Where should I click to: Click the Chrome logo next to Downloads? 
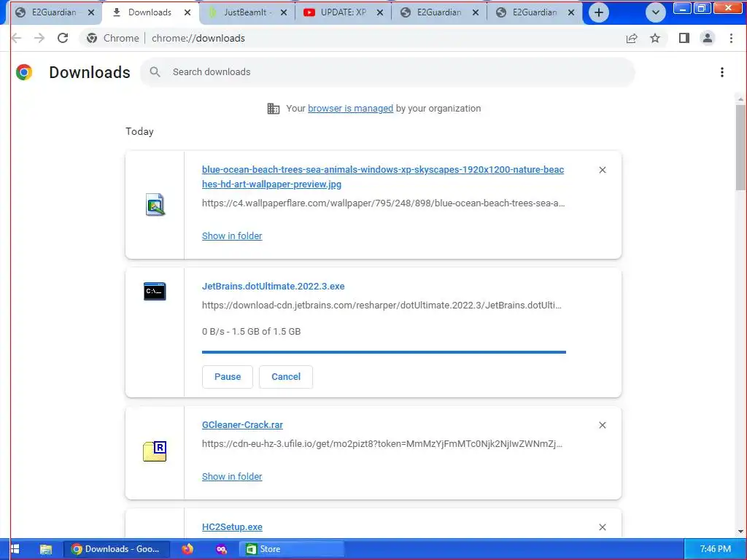pos(24,72)
